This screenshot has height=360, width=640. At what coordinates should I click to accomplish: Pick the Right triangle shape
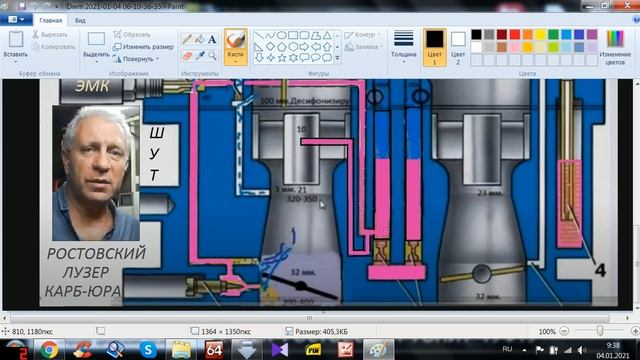tap(259, 47)
